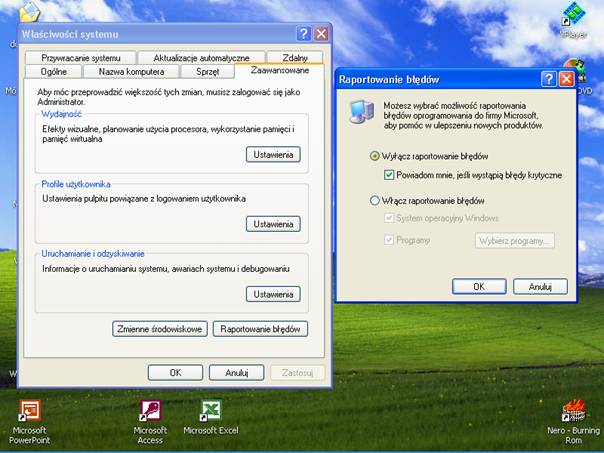Screen dimensions: 604x453
Task: Switch to Nazwa komputera tab
Action: click(131, 72)
